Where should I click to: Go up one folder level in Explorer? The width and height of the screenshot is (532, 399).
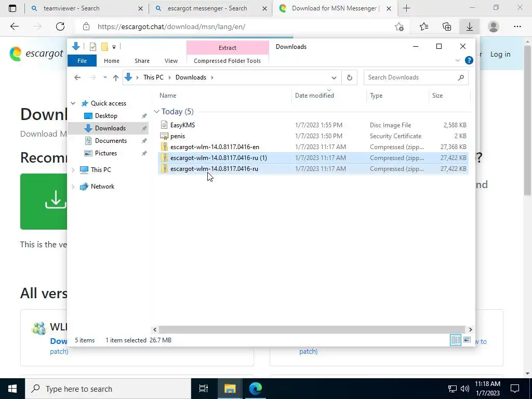tap(116, 77)
